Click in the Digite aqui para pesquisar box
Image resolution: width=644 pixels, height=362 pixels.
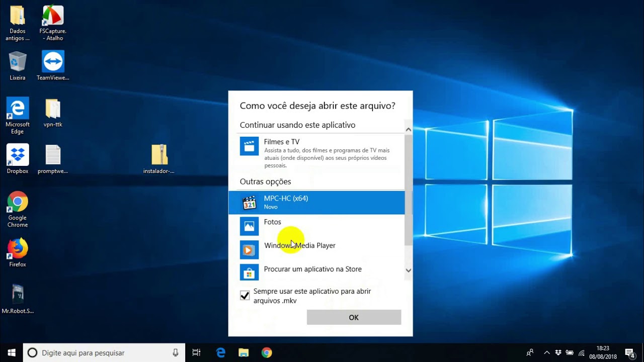coord(104,352)
